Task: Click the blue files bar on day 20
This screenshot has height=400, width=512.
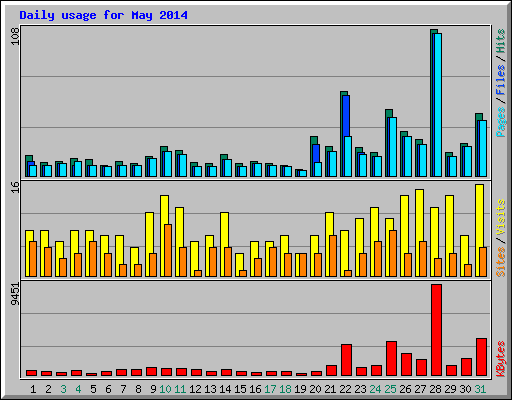Action: tap(316, 153)
